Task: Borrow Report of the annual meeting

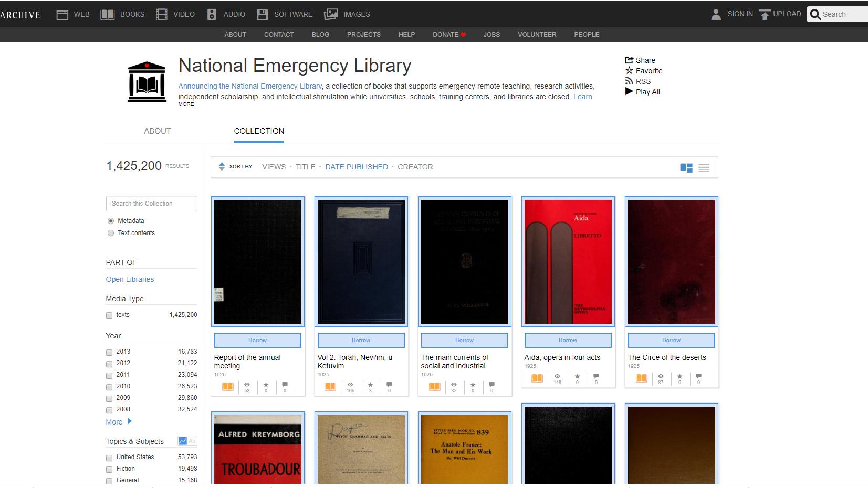Action: [257, 340]
